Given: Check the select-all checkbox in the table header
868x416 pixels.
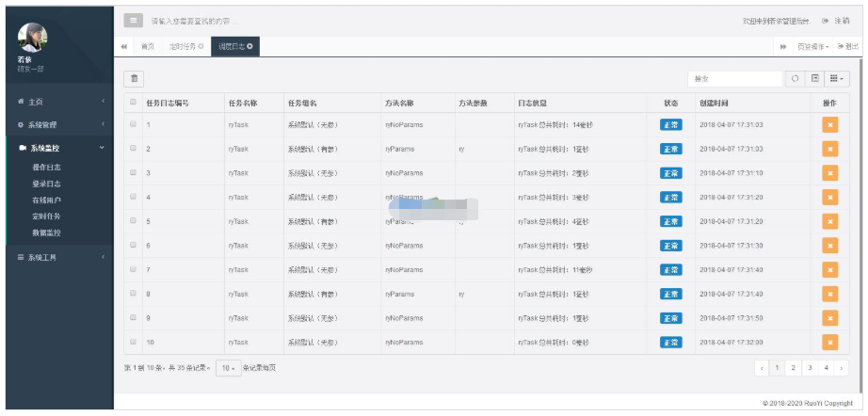Looking at the screenshot, I should click(134, 103).
